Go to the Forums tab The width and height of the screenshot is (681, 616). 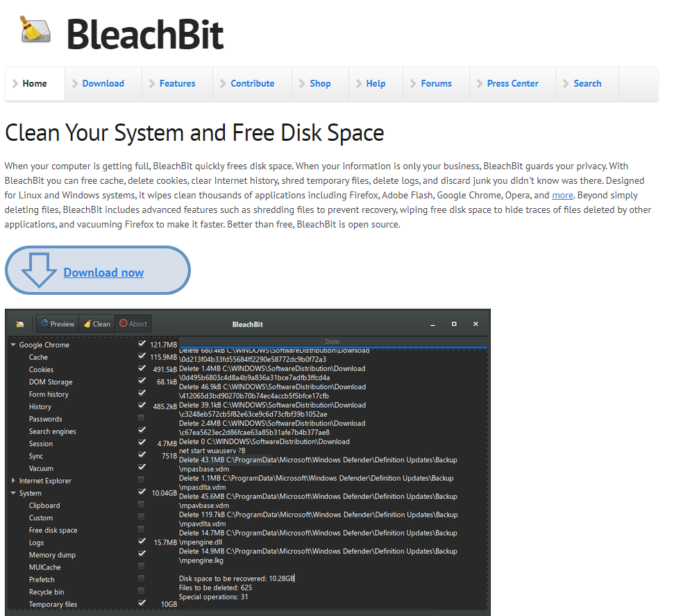436,83
